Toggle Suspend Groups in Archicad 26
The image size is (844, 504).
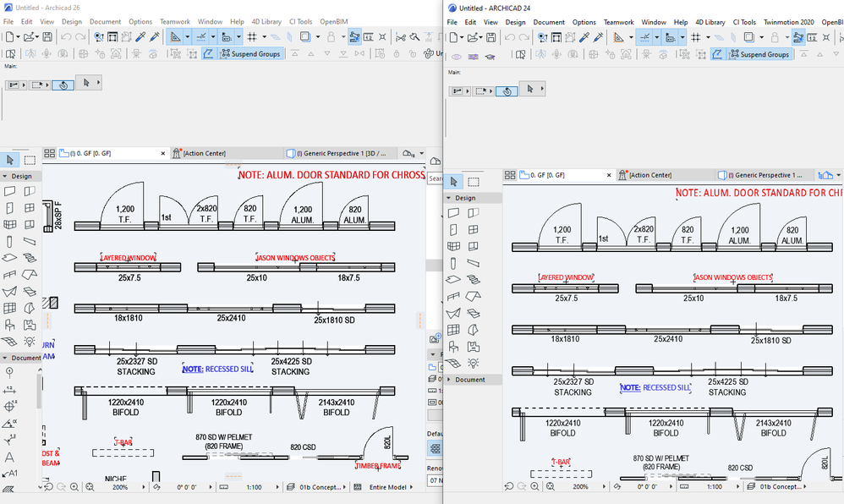[250, 54]
